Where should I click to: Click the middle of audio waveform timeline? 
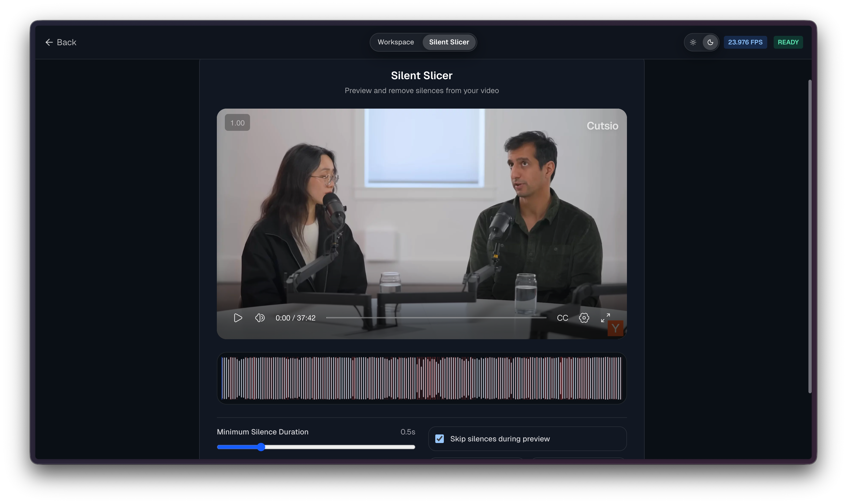point(422,378)
